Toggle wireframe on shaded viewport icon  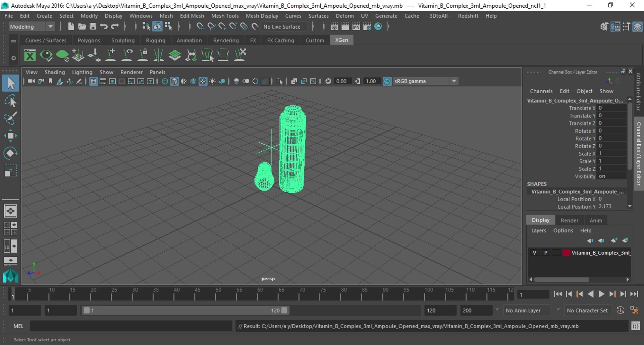(193, 81)
